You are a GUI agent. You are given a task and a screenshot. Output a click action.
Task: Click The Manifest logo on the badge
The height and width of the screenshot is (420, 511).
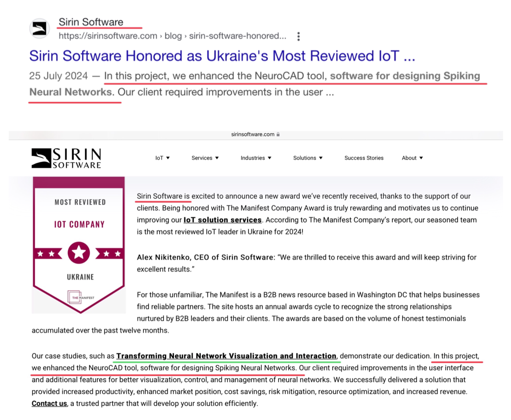81,297
